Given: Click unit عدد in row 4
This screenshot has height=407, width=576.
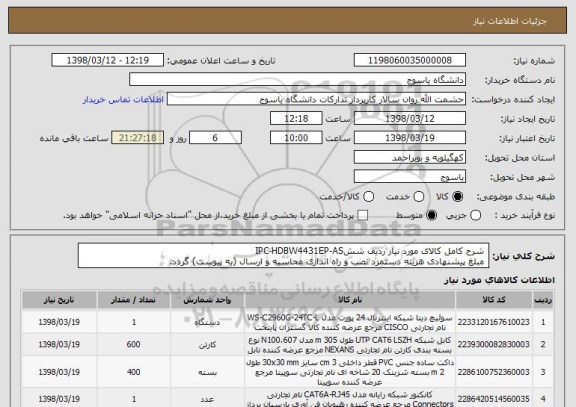Looking at the screenshot, I should point(207,399).
